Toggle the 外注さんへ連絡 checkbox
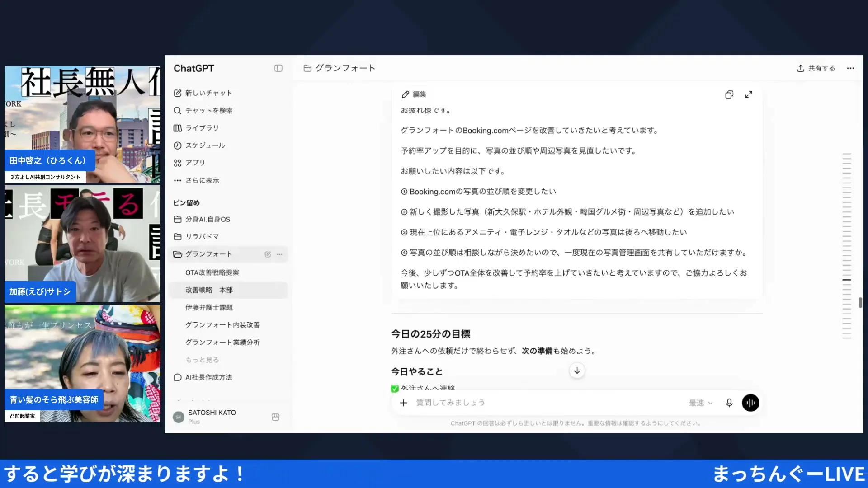Viewport: 868px width, 488px height. (x=395, y=389)
